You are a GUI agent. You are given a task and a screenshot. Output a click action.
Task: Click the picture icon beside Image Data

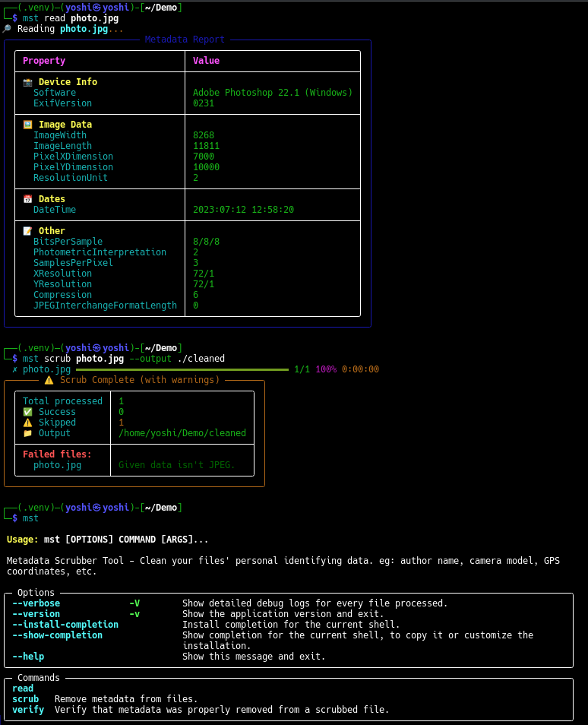click(x=28, y=125)
